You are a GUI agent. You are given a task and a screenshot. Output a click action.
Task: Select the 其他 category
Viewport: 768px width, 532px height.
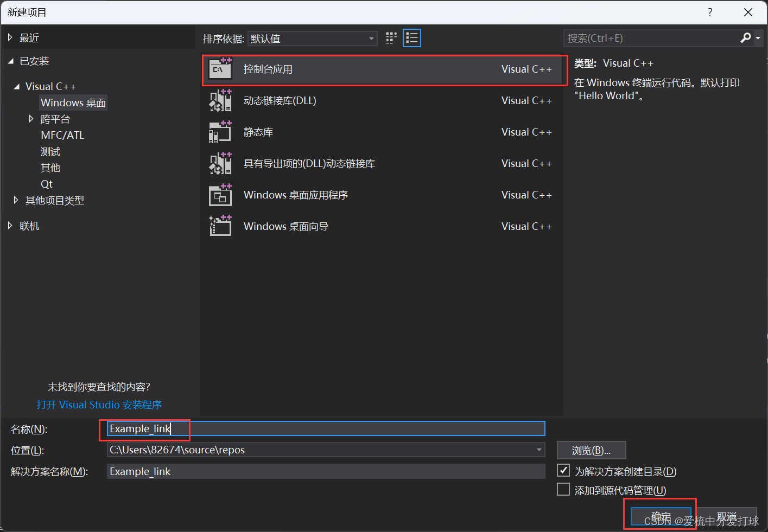[50, 168]
